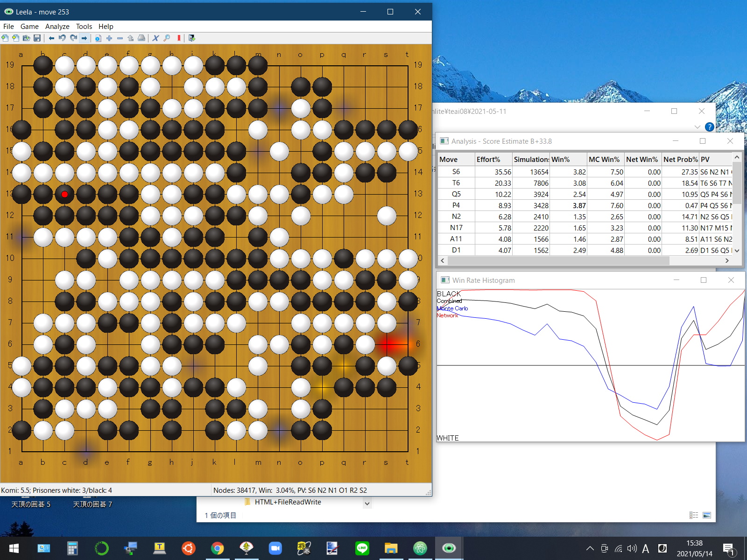The image size is (747, 560).
Task: Click the red bookmark toolbar icon
Action: click(179, 38)
